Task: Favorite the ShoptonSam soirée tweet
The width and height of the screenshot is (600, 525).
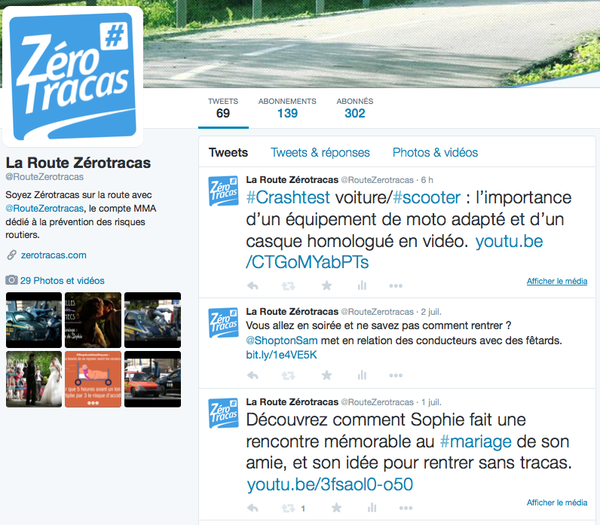Action: pos(326,375)
